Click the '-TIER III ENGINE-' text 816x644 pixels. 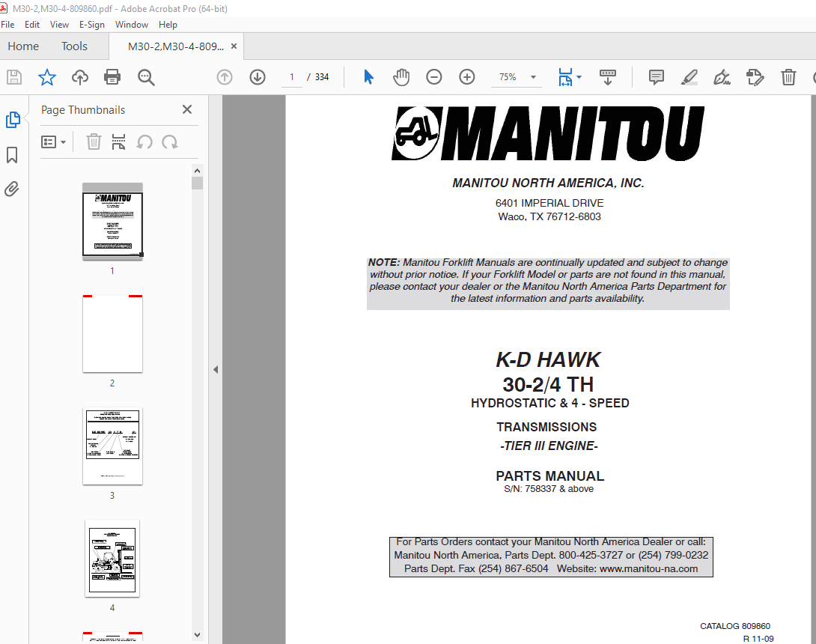point(549,446)
